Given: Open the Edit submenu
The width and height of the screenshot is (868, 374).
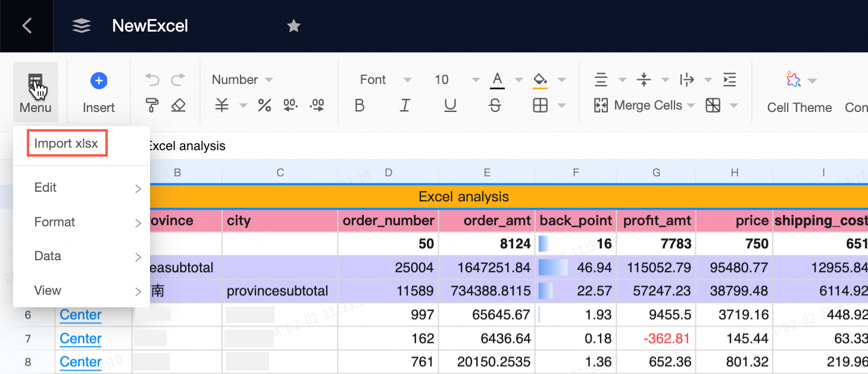Looking at the screenshot, I should [x=82, y=188].
